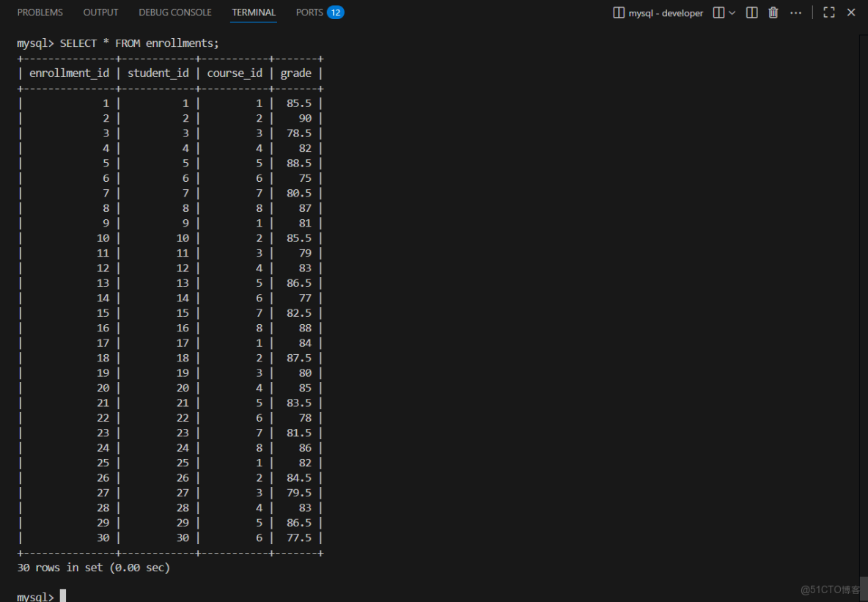The image size is (868, 602).
Task: Click grade value 81
Action: [x=305, y=223]
